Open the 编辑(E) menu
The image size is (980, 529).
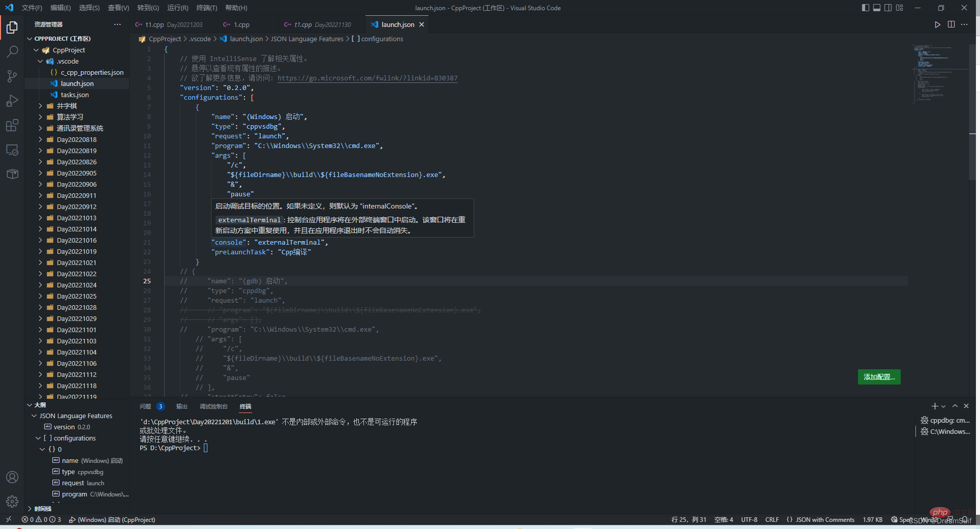pyautogui.click(x=60, y=8)
